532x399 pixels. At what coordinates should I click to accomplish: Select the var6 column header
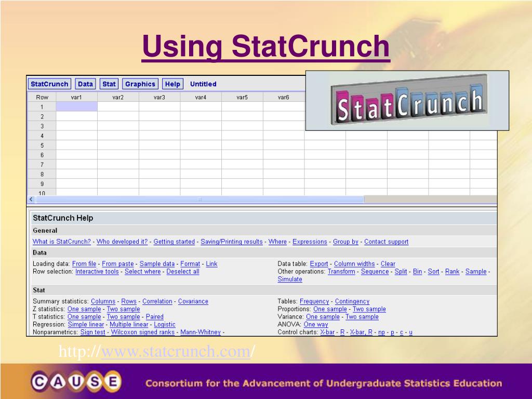pyautogui.click(x=283, y=97)
